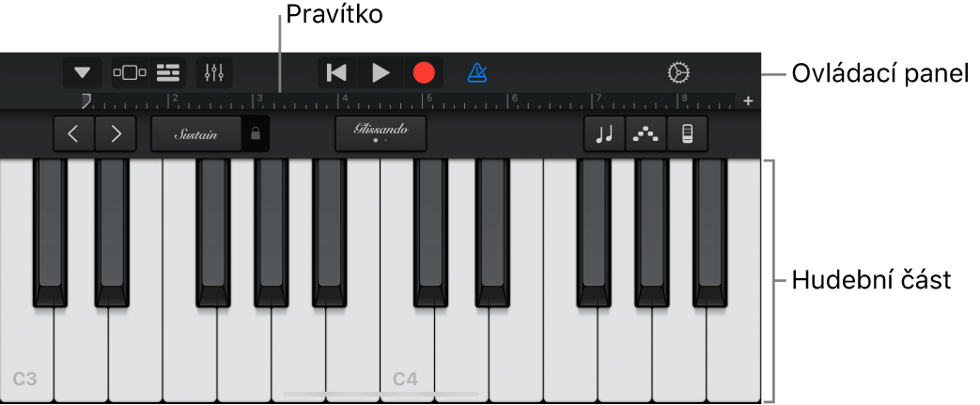
Task: Shift keyboard down an octave
Action: click(73, 133)
